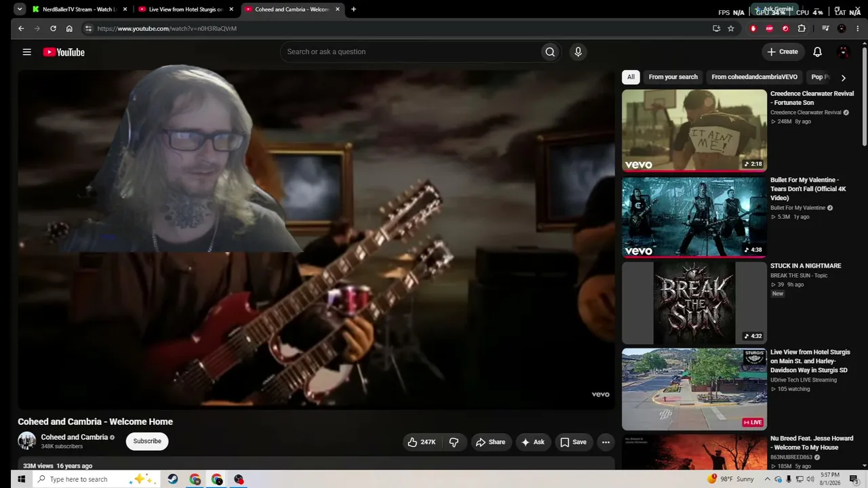Click the Share button
868x488 pixels.
pos(491,442)
